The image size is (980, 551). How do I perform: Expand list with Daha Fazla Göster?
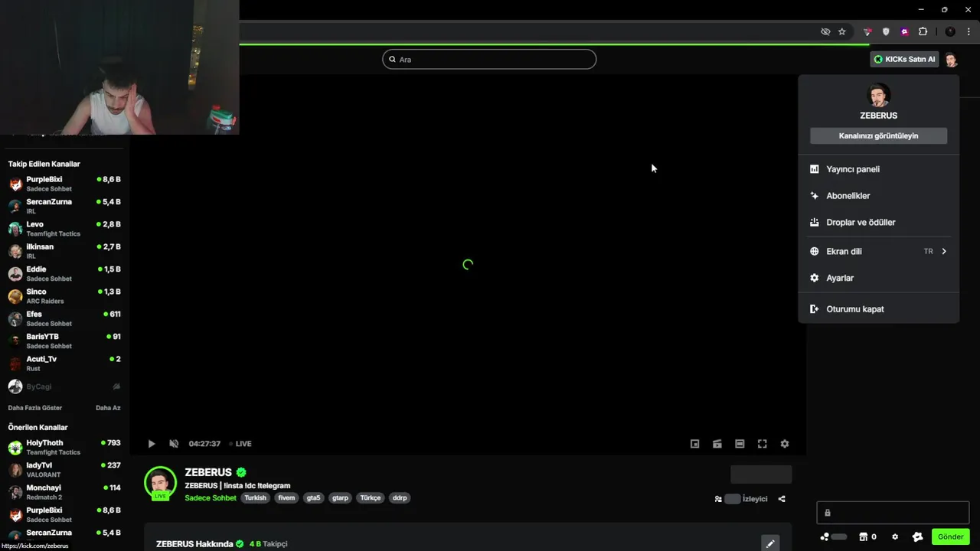click(35, 408)
